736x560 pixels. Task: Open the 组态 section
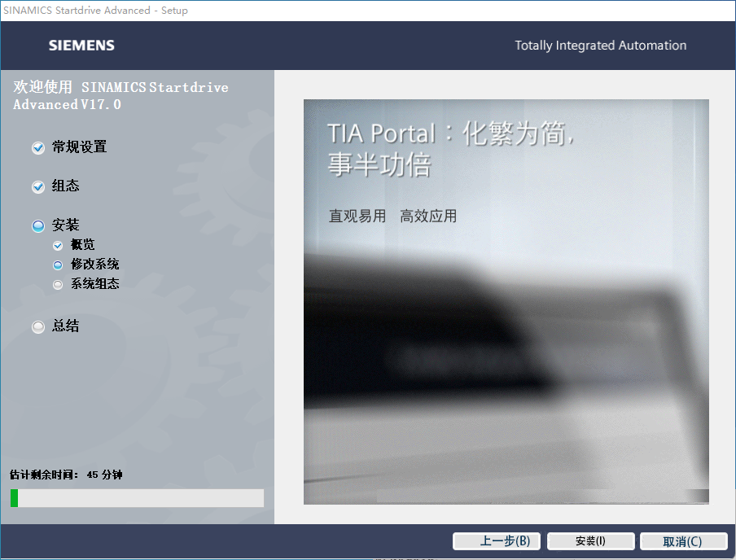point(65,186)
